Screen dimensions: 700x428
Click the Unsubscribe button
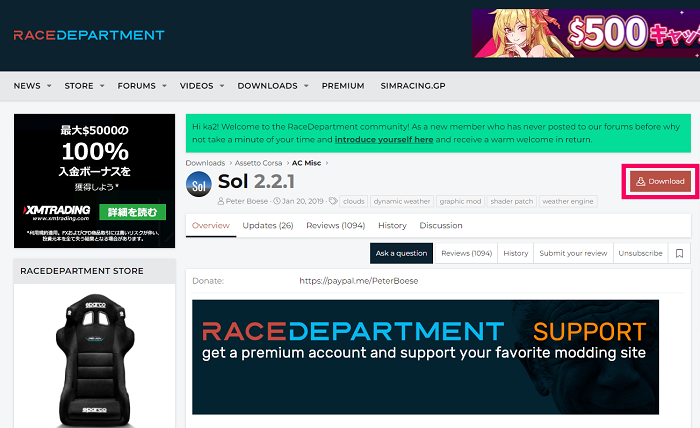pos(641,253)
